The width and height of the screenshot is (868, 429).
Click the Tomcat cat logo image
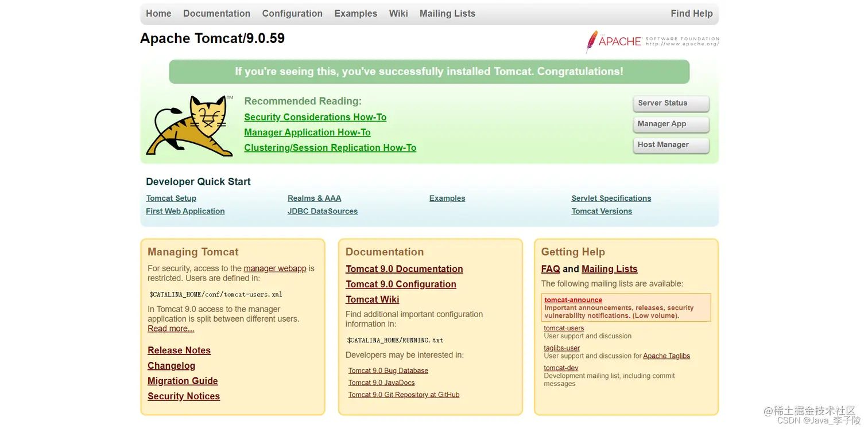pyautogui.click(x=190, y=126)
